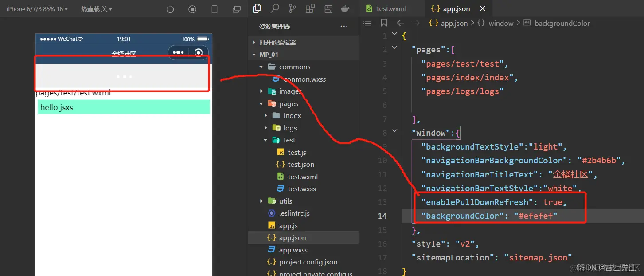Click "pages/test/test" string in editor

pos(462,63)
